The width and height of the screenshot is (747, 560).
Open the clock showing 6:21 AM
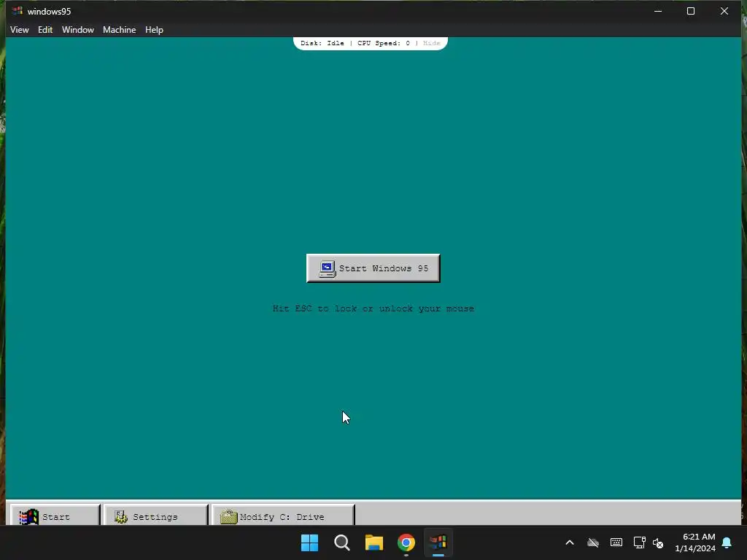coord(695,542)
